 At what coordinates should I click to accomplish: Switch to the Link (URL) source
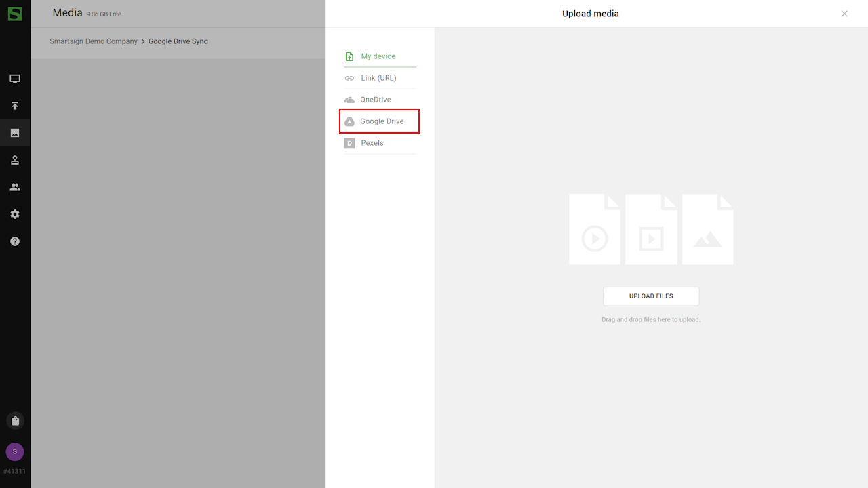click(x=378, y=78)
